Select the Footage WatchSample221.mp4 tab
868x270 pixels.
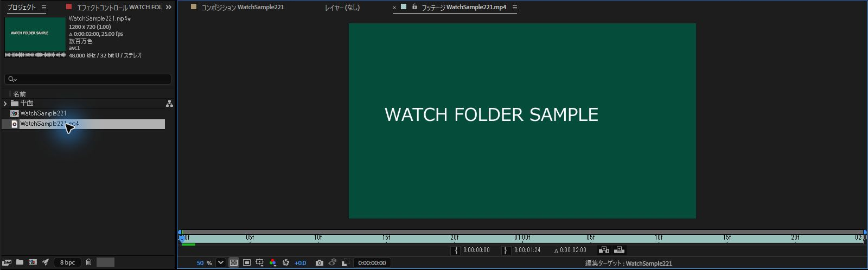[x=464, y=7]
